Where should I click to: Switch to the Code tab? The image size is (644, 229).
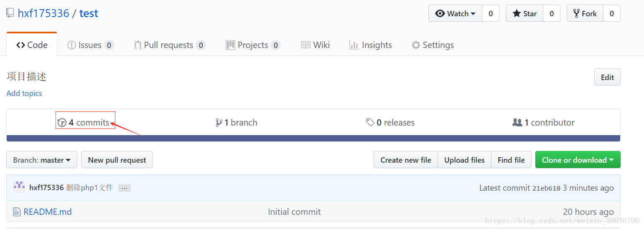point(32,45)
